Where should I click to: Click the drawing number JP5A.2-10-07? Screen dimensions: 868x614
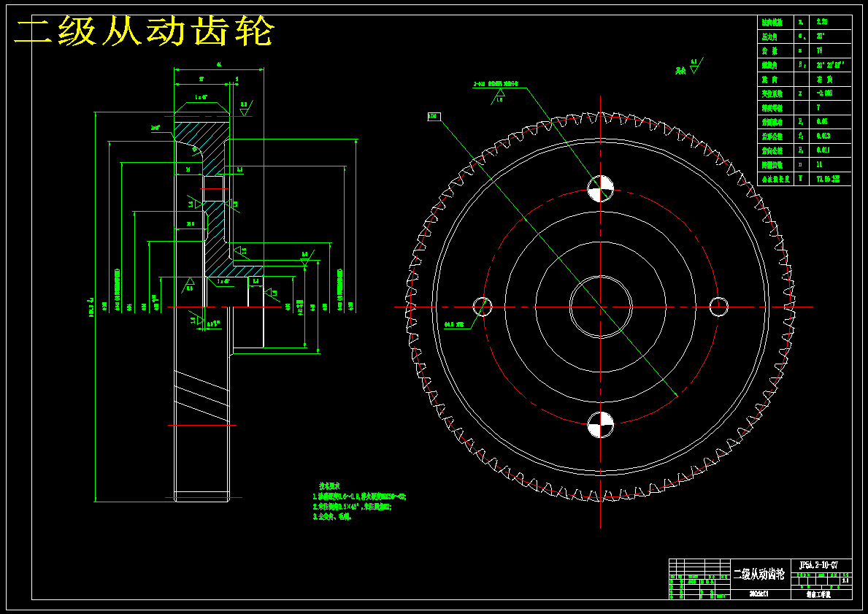819,565
